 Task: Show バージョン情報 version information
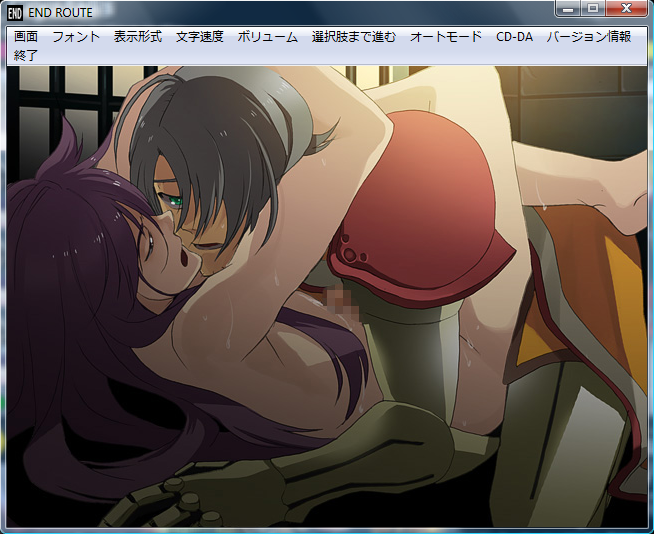[588, 37]
